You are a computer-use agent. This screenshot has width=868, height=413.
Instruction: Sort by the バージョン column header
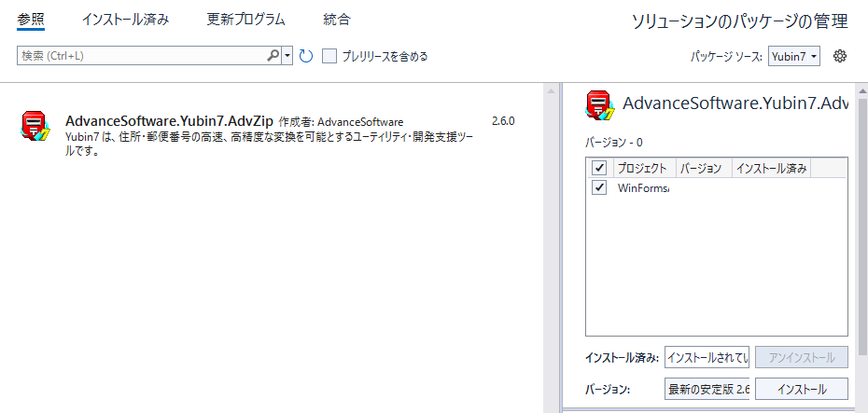pyautogui.click(x=704, y=168)
